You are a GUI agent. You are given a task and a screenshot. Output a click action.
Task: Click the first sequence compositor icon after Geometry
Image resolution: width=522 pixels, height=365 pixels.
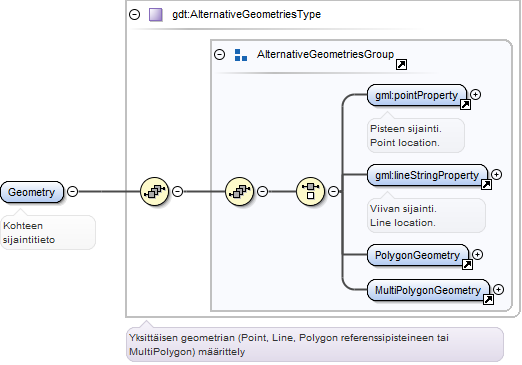[154, 191]
